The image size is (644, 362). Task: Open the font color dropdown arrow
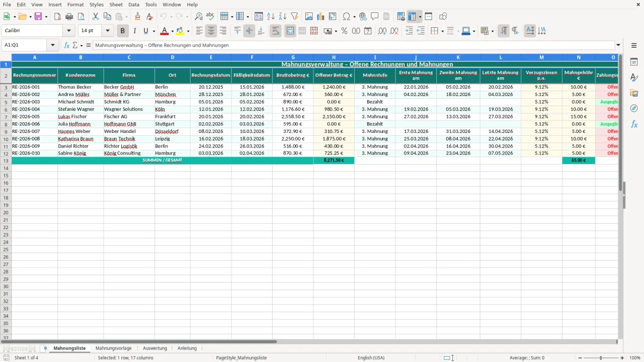[x=172, y=31]
